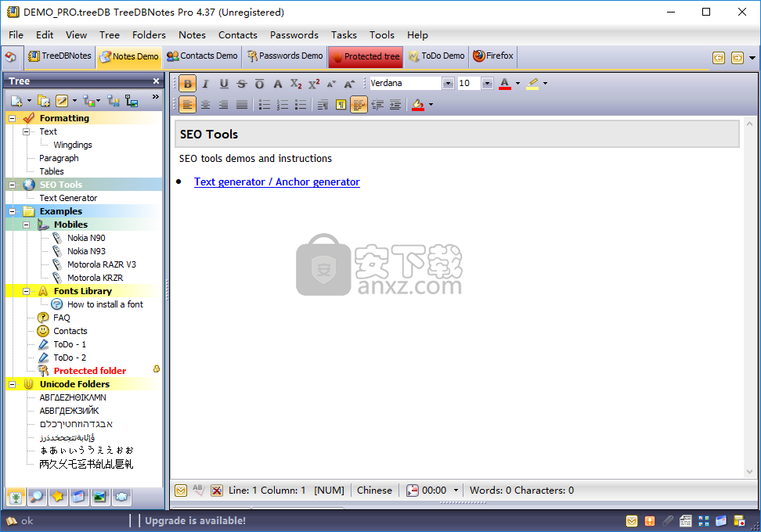Toggle underline formatting
Viewport: 761px width, 532px height.
(224, 84)
